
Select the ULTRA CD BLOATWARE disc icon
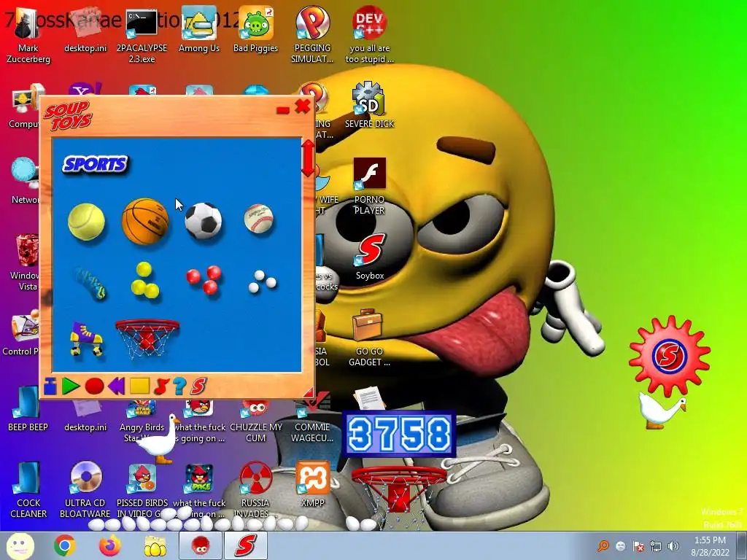click(85, 489)
